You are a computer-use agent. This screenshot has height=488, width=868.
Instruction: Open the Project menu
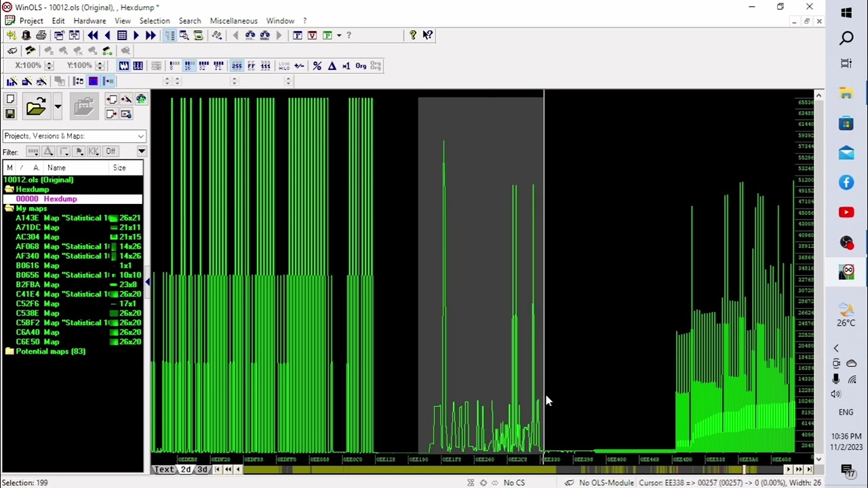31,21
